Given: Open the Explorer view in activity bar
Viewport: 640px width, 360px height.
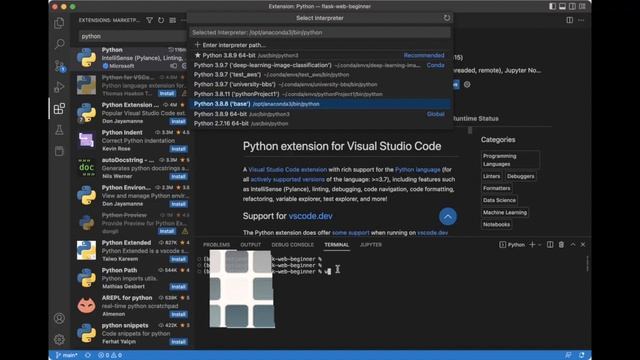Looking at the screenshot, I should pyautogui.click(x=59, y=23).
